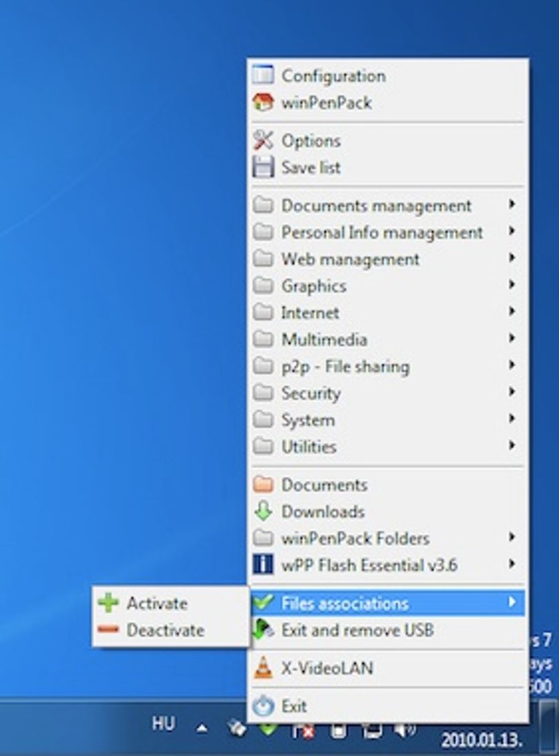
Task: Click the HU language indicator in taskbar
Action: point(164,724)
